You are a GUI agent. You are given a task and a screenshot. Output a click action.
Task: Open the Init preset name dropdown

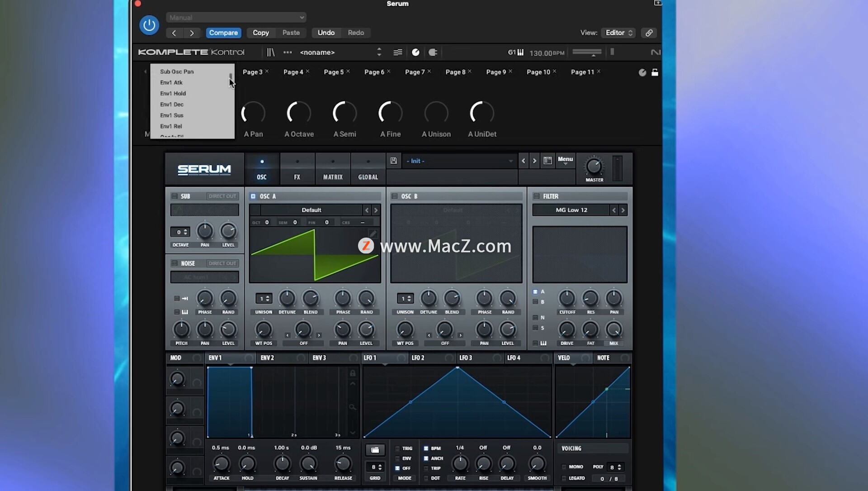pos(459,161)
